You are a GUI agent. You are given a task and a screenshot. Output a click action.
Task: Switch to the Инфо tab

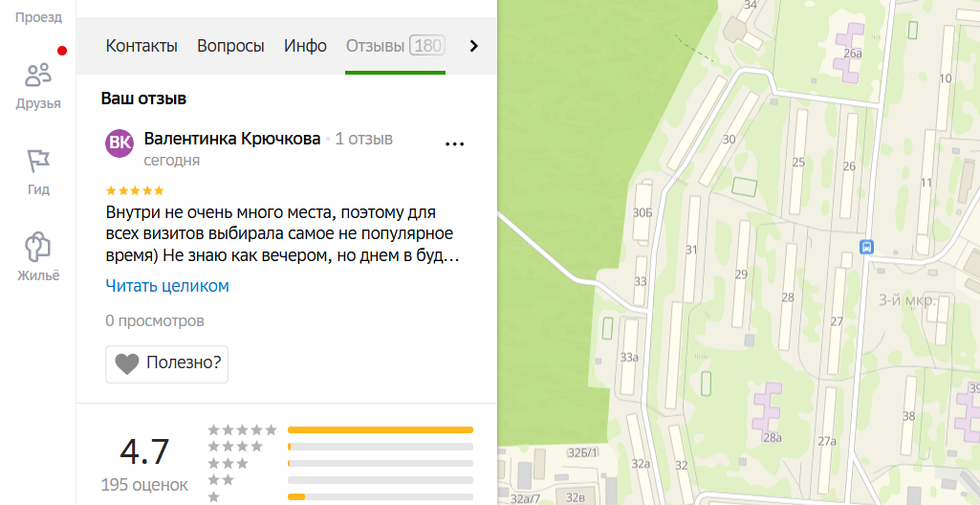pos(305,46)
